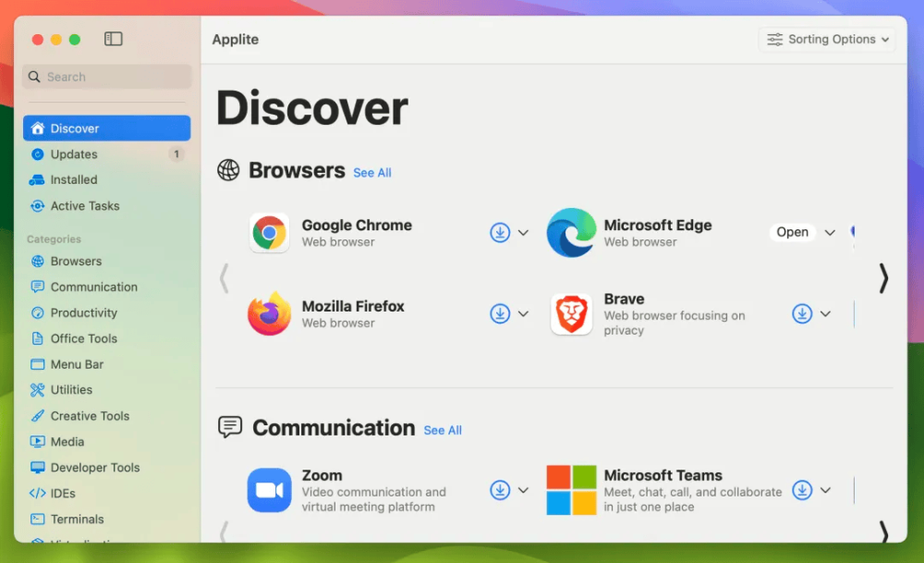
Task: Click the Applite window title
Action: pos(235,40)
